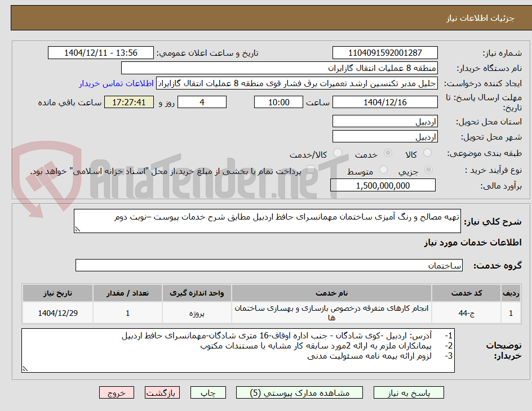
Task: Select the کالا/خدمت radio button
Action: tap(338, 153)
